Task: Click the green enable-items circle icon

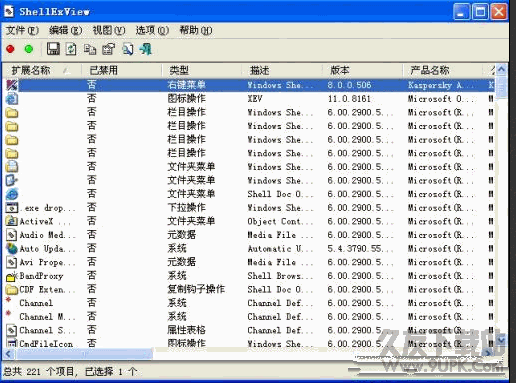Action: (29, 49)
